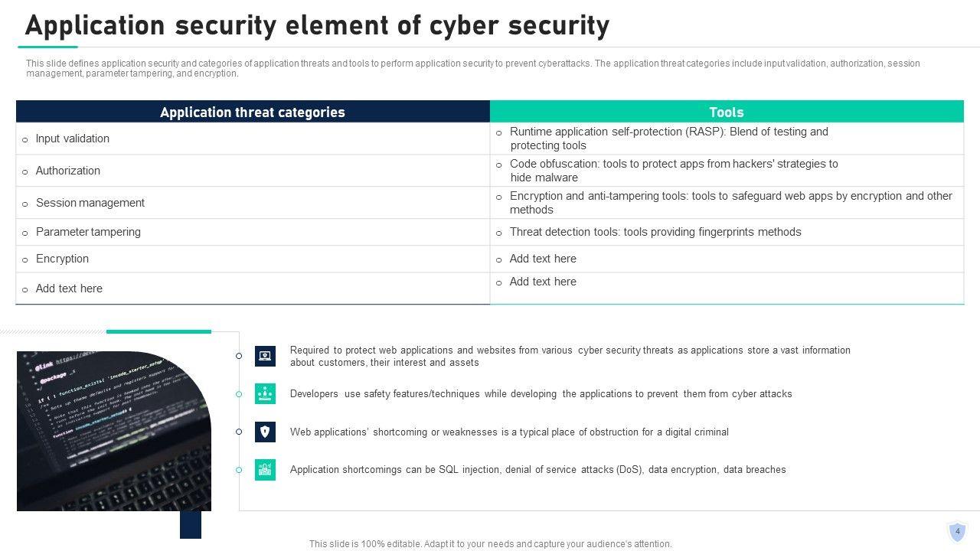The image size is (980, 551).
Task: Click the dark shield keyhole icon
Action: 265,432
